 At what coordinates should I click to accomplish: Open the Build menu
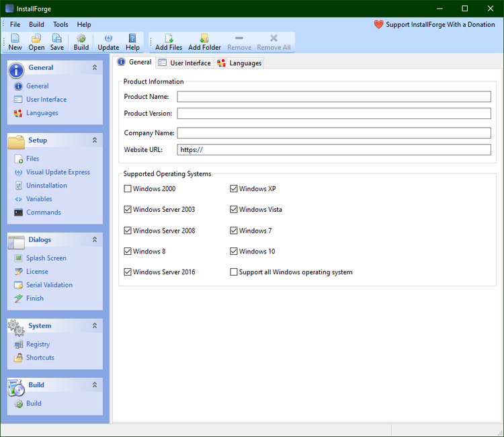click(36, 25)
